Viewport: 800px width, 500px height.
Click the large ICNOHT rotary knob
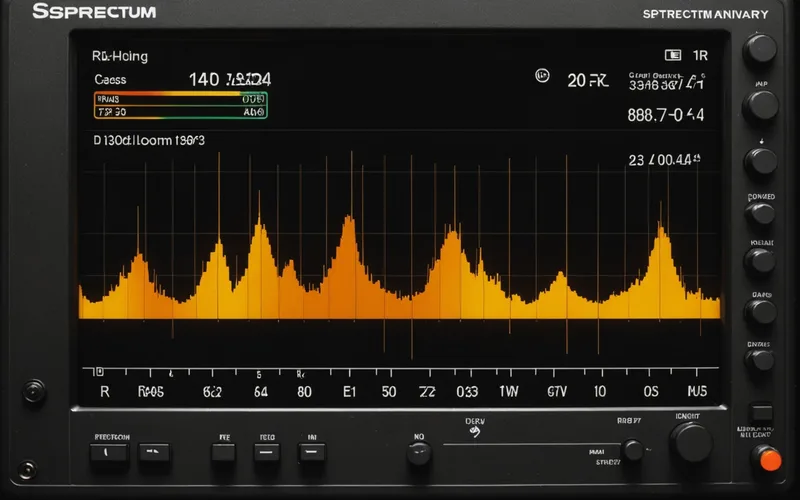tap(692, 442)
